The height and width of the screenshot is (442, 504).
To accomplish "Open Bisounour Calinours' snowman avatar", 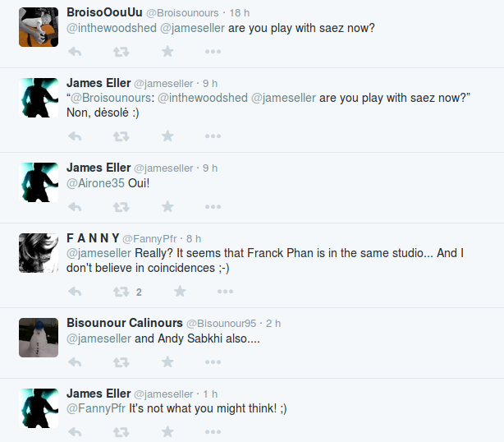I will click(x=39, y=337).
